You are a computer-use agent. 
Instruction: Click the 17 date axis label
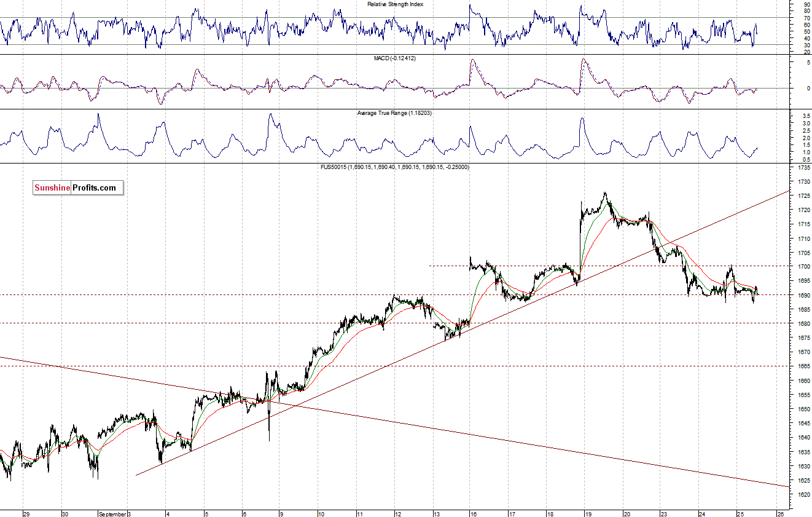coord(512,513)
